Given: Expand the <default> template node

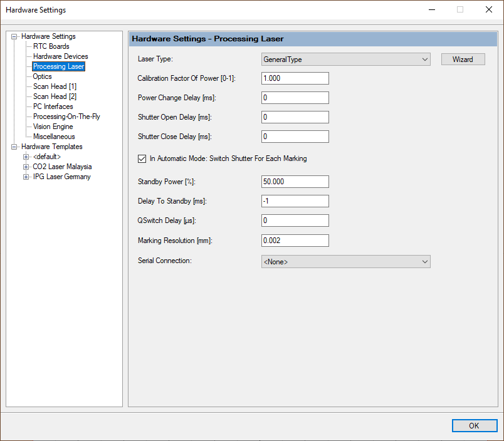Looking at the screenshot, I should [26, 157].
